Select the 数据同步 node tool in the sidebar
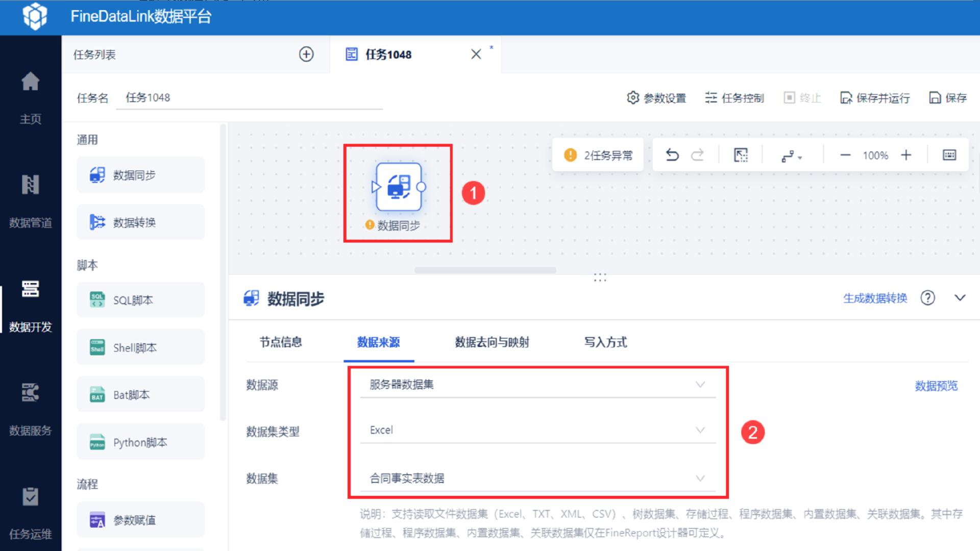Image resolution: width=980 pixels, height=551 pixels. 140,174
